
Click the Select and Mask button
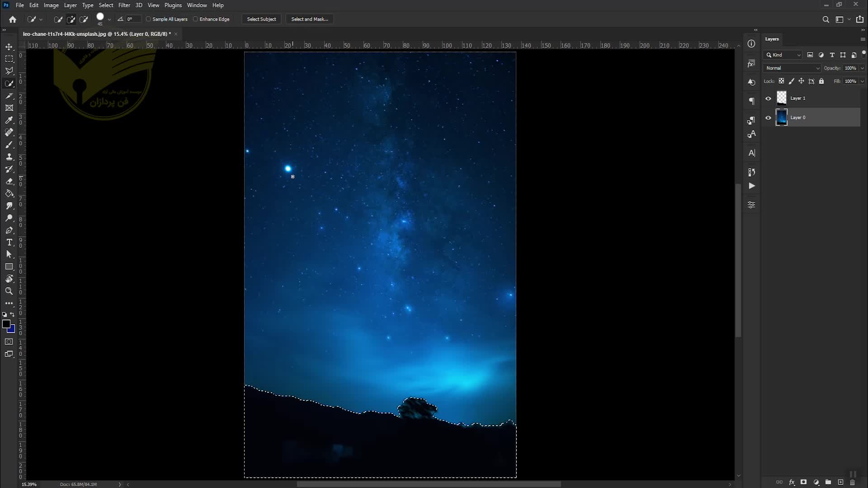(x=310, y=19)
